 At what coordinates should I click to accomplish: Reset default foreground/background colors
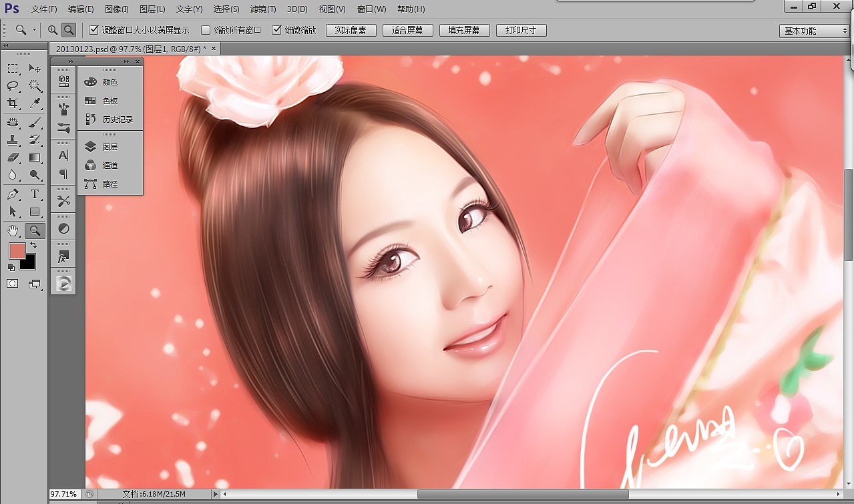[11, 267]
